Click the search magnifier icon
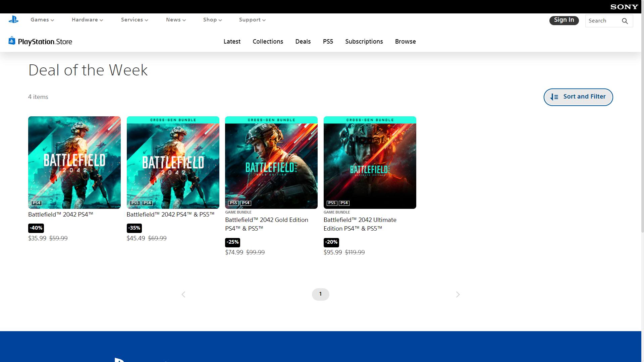This screenshot has width=644, height=362. click(625, 21)
